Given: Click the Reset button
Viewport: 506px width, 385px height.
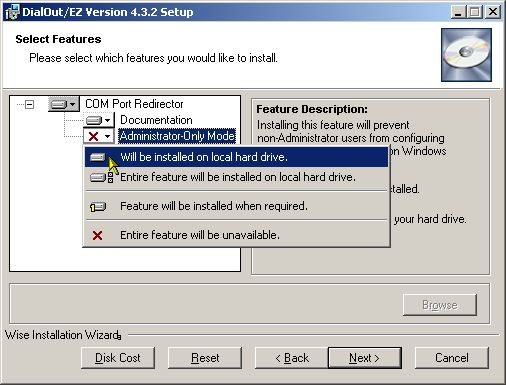Looking at the screenshot, I should pos(205,358).
